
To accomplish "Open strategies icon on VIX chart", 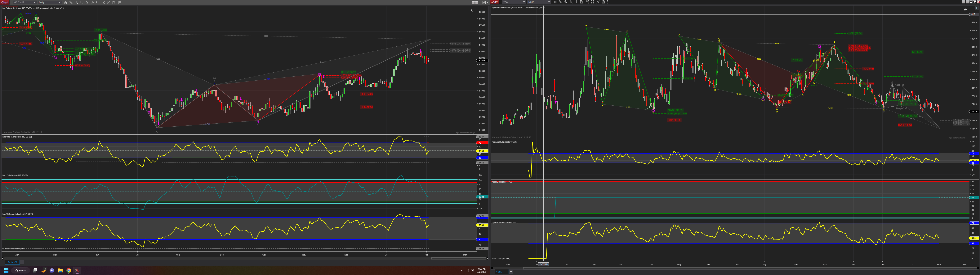I will click(603, 2).
